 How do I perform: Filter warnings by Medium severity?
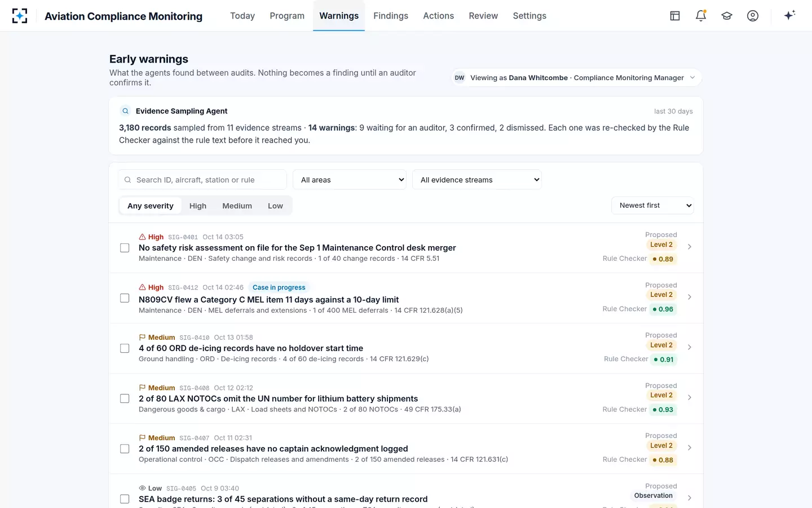(237, 206)
